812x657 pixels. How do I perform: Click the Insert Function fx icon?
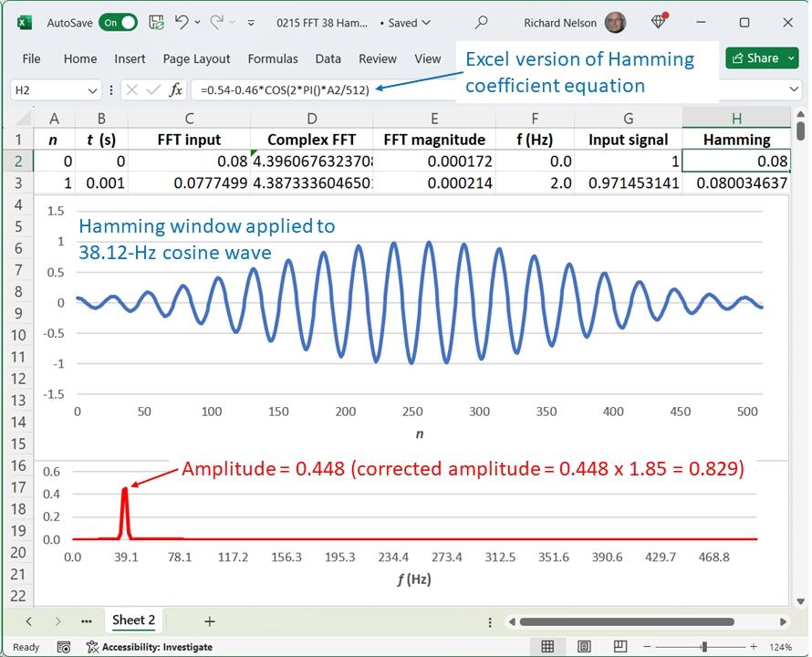click(x=176, y=89)
